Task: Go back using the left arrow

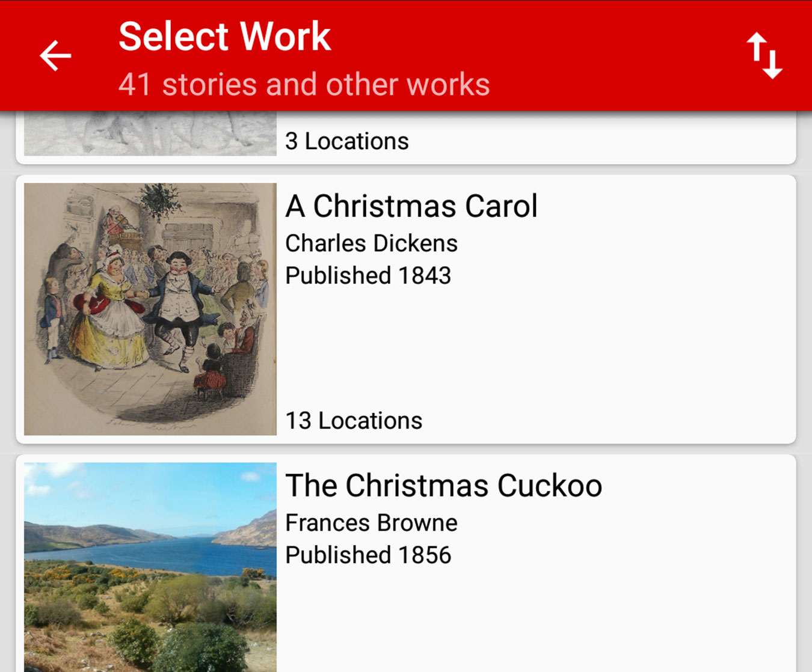Action: (x=55, y=56)
